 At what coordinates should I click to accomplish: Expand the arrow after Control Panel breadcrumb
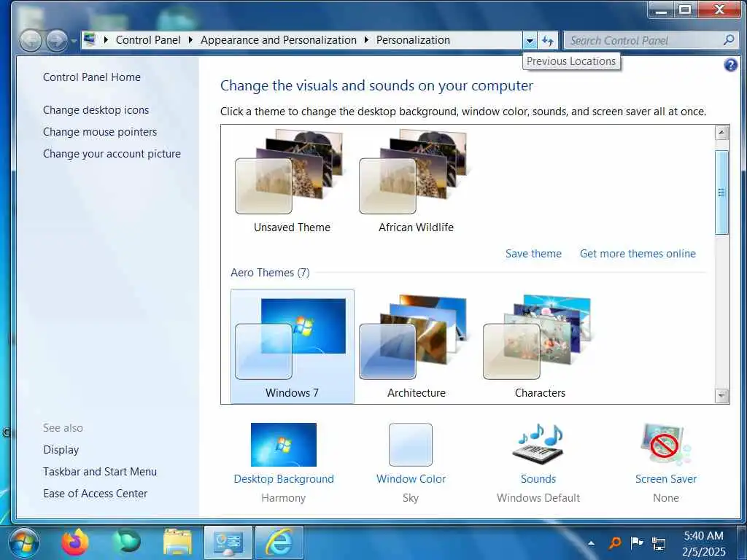[190, 40]
